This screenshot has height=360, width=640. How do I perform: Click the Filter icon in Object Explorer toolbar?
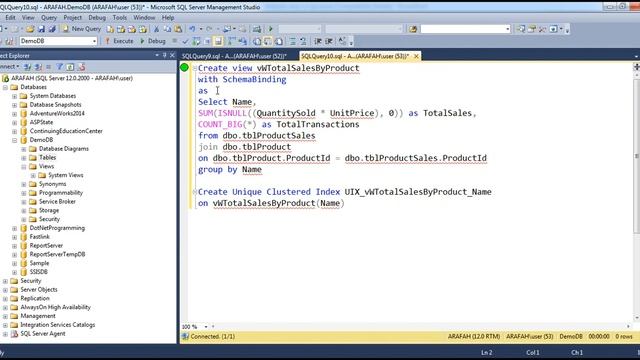tap(60, 67)
